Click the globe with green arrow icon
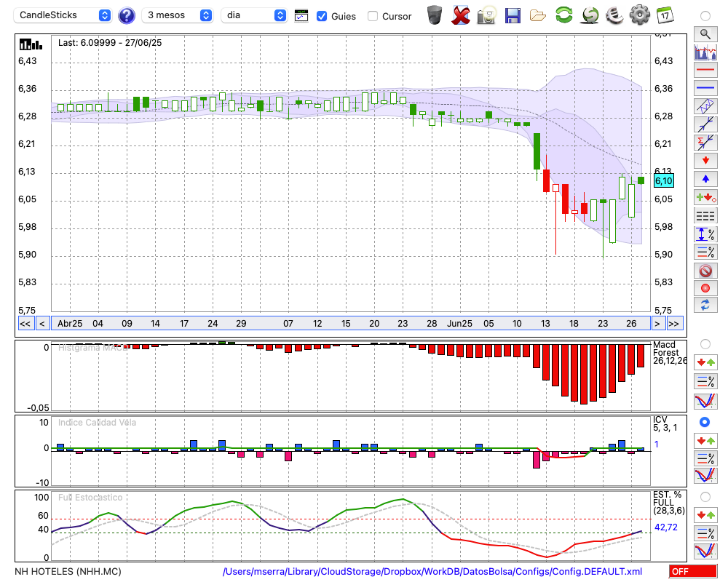Viewport: 728px width, 582px height. coord(590,15)
